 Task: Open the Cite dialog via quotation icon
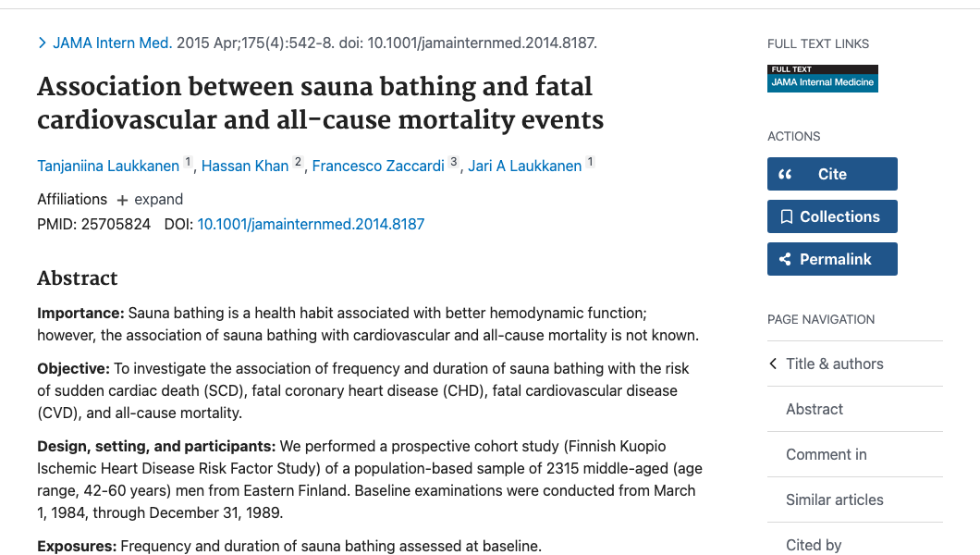[x=785, y=174]
